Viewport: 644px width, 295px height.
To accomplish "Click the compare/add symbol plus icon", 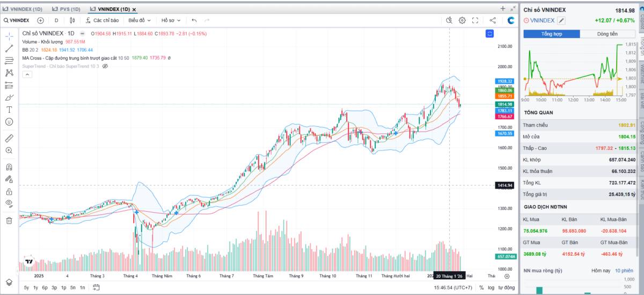I will (x=40, y=20).
